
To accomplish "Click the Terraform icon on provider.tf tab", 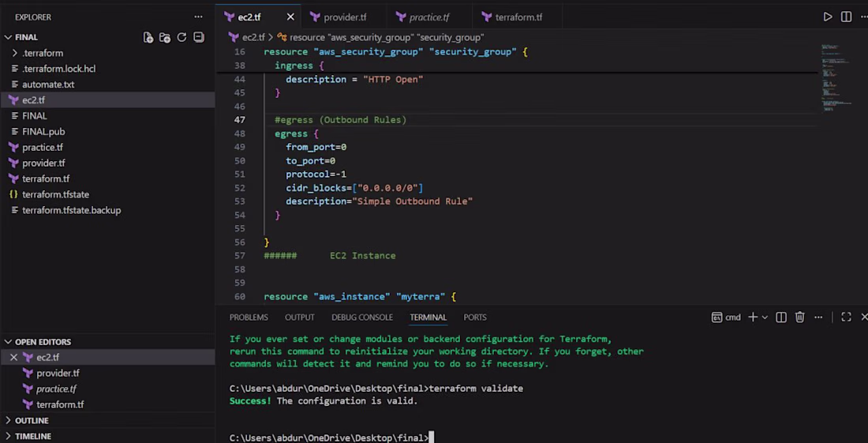I will [x=315, y=17].
